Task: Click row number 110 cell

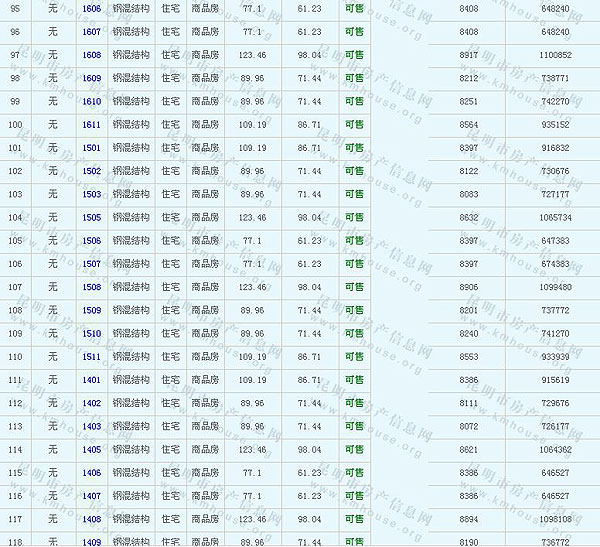Action: 15,357
